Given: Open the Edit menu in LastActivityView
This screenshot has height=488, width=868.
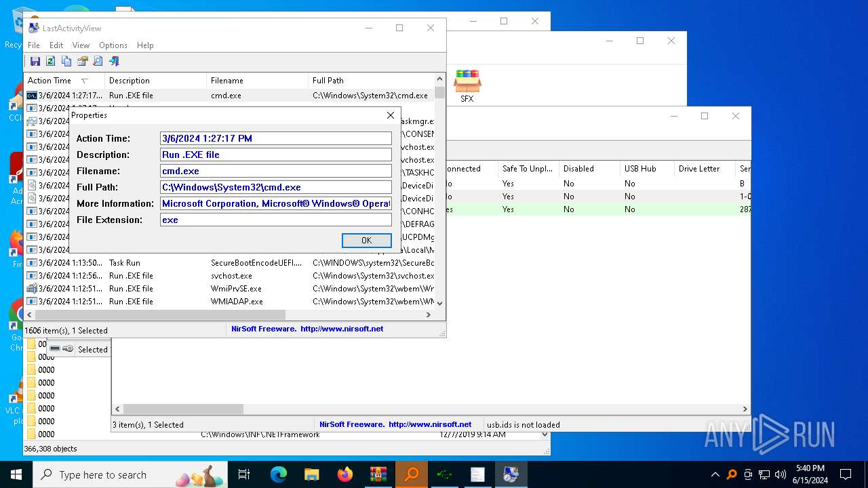Looking at the screenshot, I should [x=56, y=45].
